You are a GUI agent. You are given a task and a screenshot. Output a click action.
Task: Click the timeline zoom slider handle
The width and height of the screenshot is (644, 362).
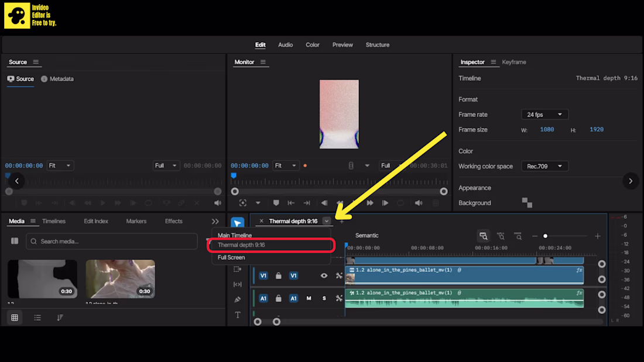point(546,236)
